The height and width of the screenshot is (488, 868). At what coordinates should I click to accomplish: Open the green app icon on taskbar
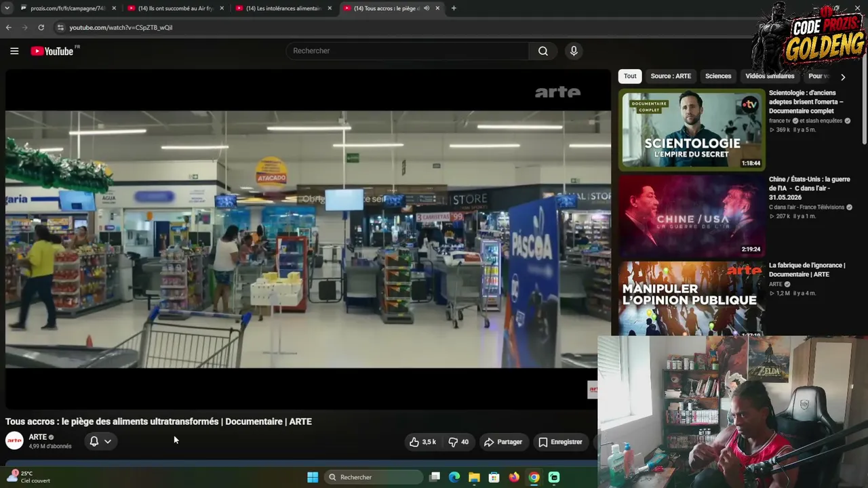(554, 477)
